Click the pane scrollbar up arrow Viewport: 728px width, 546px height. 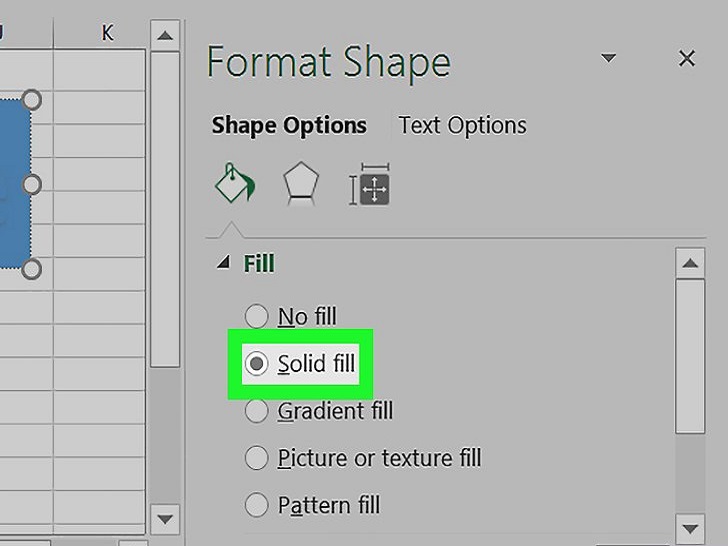pos(690,263)
